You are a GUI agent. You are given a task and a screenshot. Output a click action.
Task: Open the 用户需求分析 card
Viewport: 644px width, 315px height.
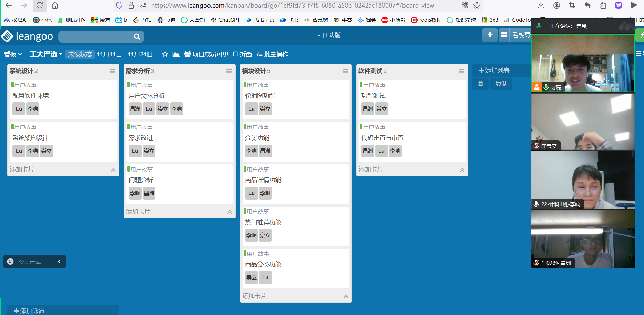(147, 96)
